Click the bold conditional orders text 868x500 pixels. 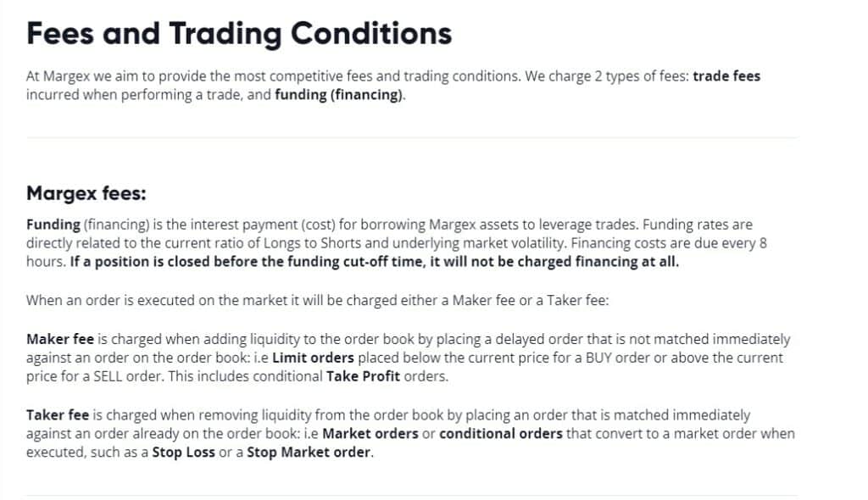coord(500,434)
